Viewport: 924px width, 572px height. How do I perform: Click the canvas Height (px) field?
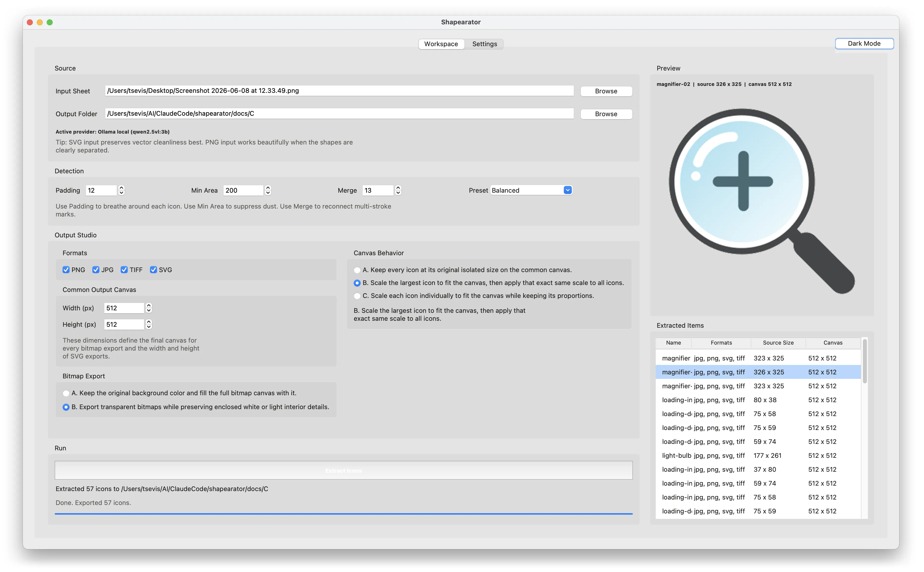[124, 324]
